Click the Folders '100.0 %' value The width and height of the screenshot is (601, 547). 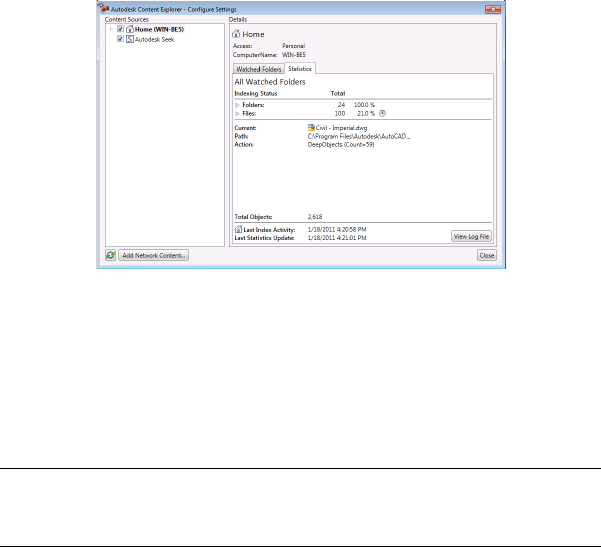coord(364,105)
